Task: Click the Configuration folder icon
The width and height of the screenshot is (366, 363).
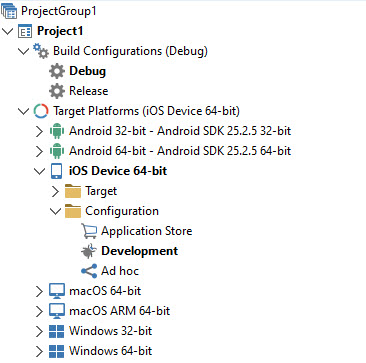Action: tap(73, 211)
